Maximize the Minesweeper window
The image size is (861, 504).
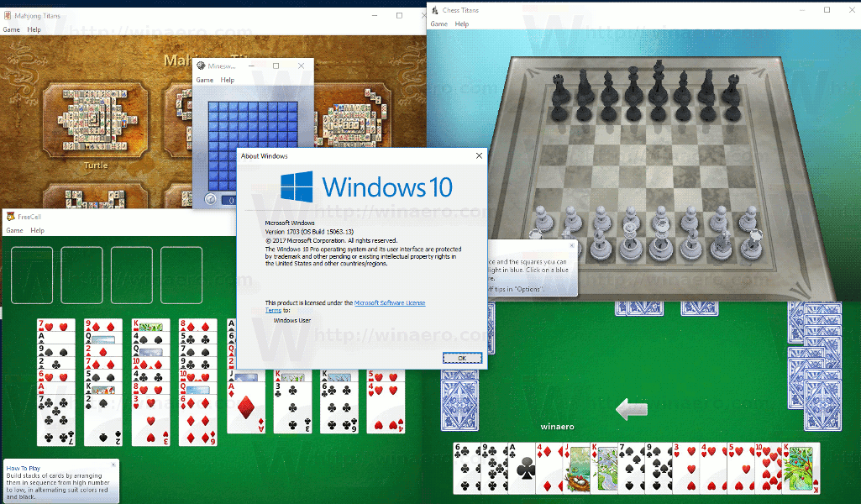click(276, 66)
